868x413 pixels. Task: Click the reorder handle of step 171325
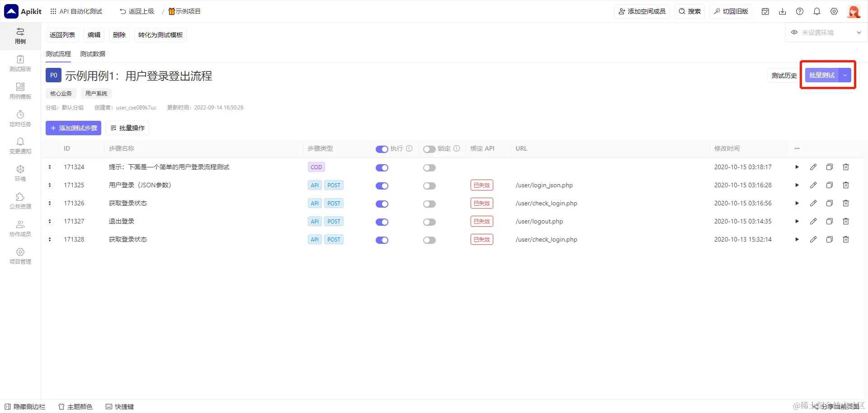(x=50, y=185)
